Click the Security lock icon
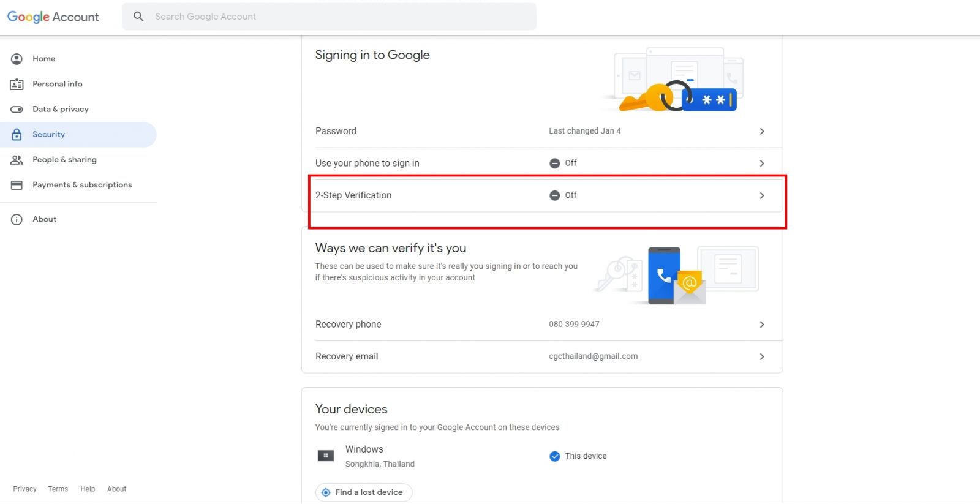The height and width of the screenshot is (504, 980). (17, 134)
